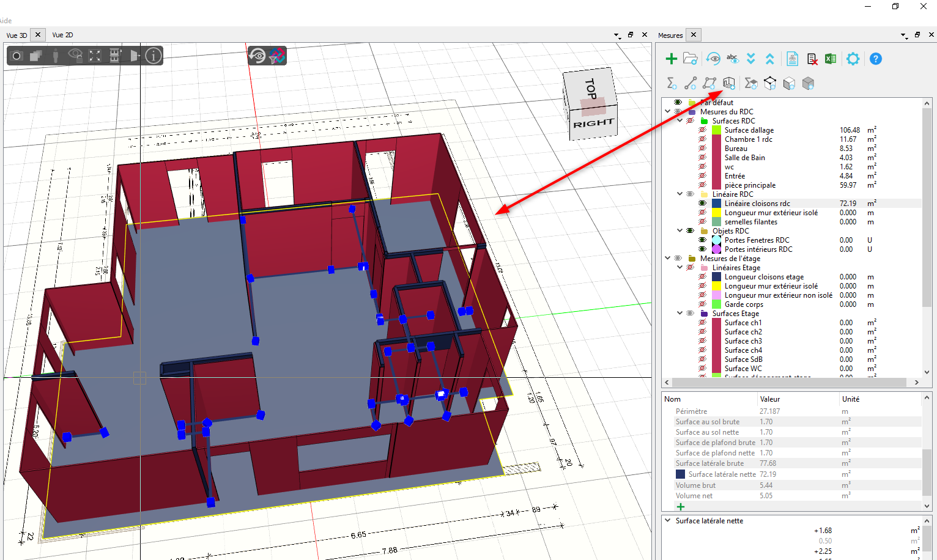The height and width of the screenshot is (560, 937).
Task: Click the restore visibility eye icon in the Mesures toolbar
Action: click(x=713, y=59)
